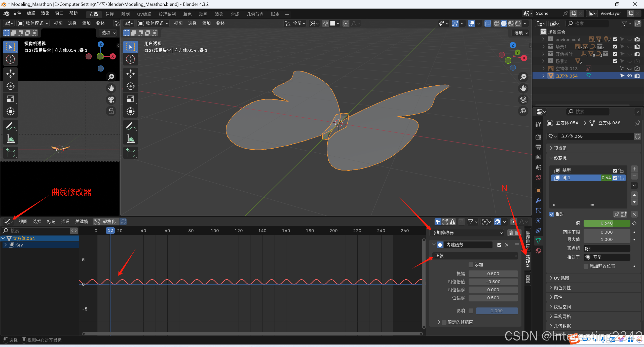Image resolution: width=644 pixels, height=347 pixels.
Task: Toggle the 相对 relative checkbox
Action: coord(552,214)
